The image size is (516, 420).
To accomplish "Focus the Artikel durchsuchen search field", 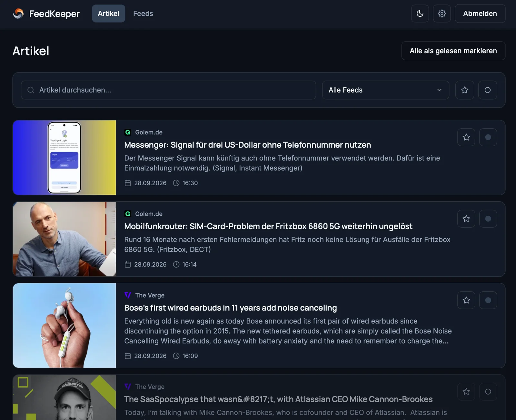I will [168, 90].
